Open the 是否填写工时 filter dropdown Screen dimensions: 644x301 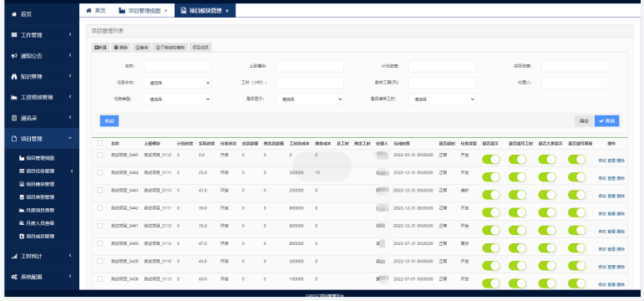tap(443, 99)
